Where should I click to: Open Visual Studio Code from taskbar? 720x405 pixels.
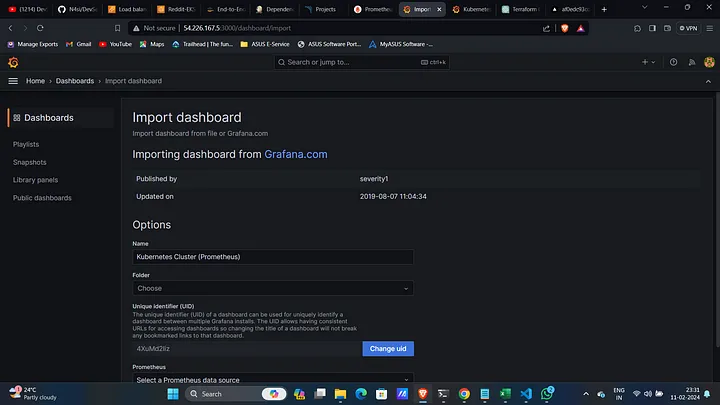[x=526, y=394]
